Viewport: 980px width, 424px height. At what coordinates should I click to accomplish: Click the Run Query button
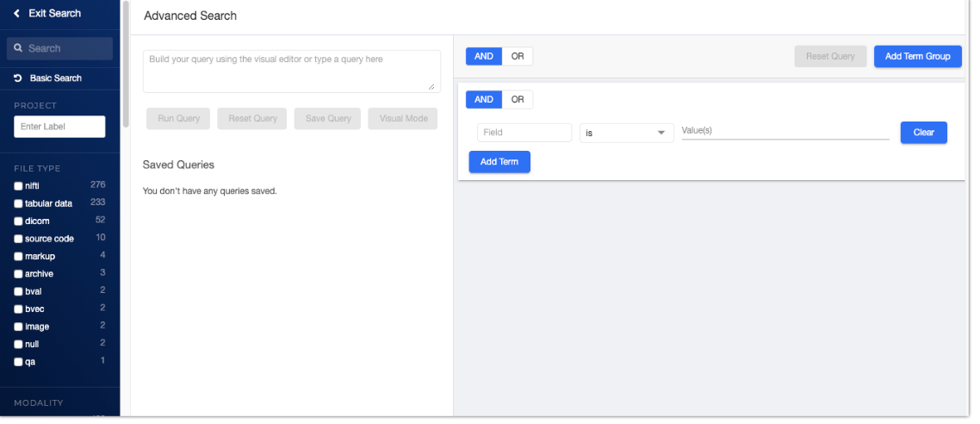point(178,119)
